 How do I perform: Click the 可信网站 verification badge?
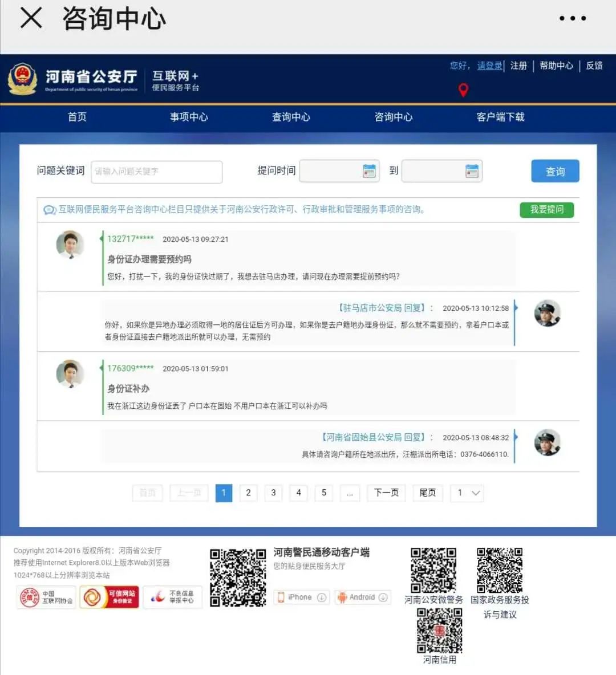[x=110, y=597]
